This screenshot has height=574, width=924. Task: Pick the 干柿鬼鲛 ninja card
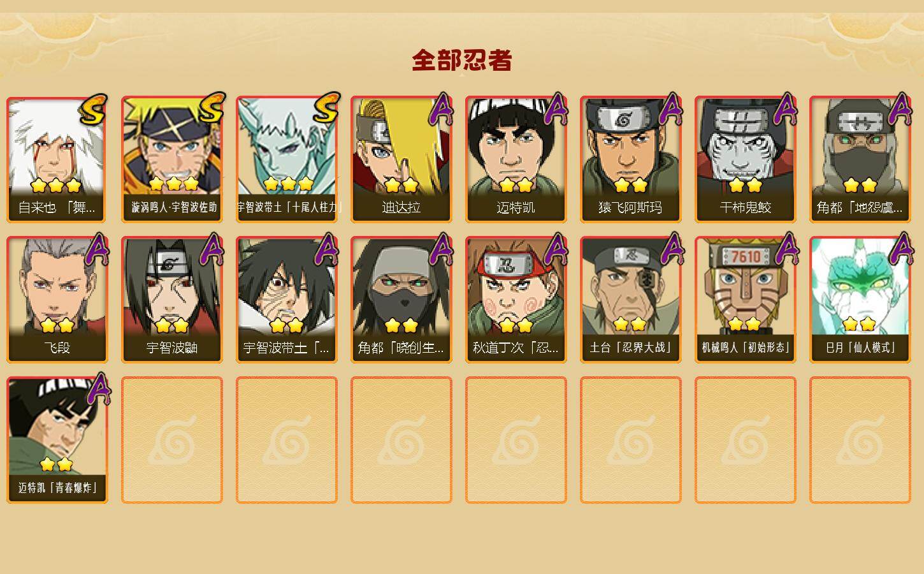[x=746, y=159]
